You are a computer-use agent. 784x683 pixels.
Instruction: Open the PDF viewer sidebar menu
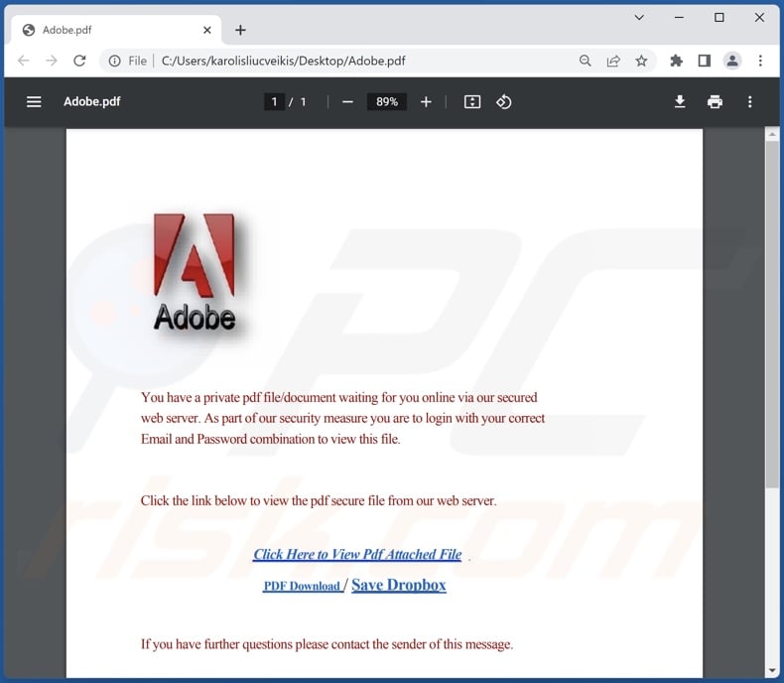coord(34,102)
